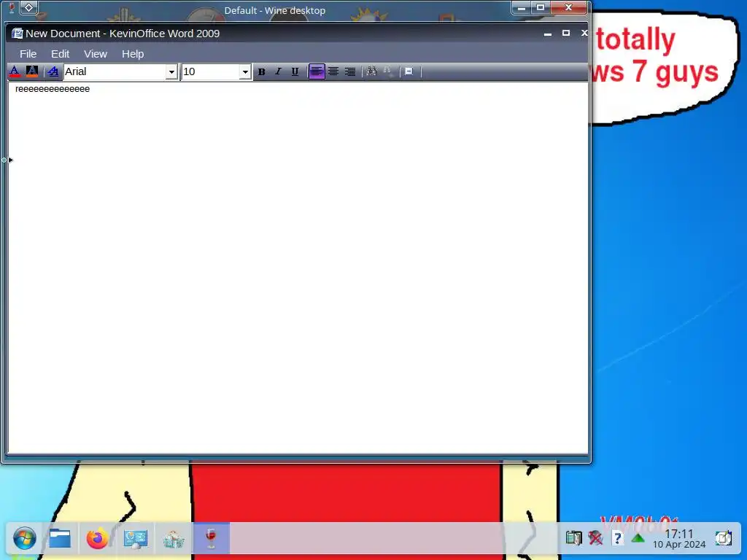
Task: Close the Wine desktop window
Action: [x=568, y=8]
